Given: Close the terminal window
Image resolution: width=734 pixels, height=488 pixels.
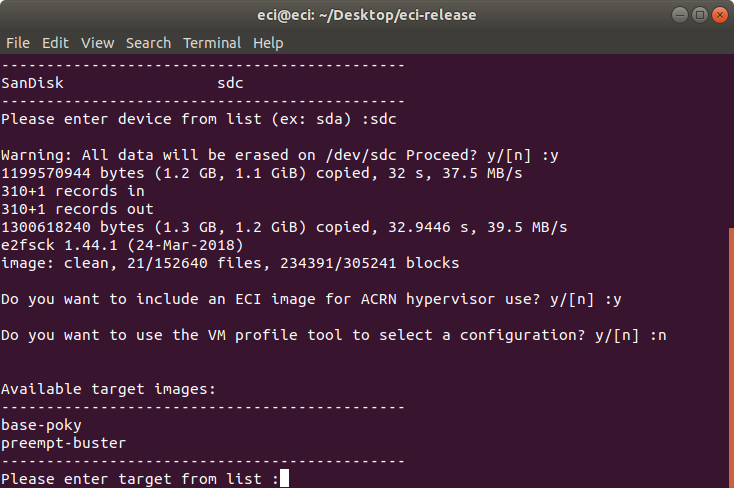Looking at the screenshot, I should 719,15.
